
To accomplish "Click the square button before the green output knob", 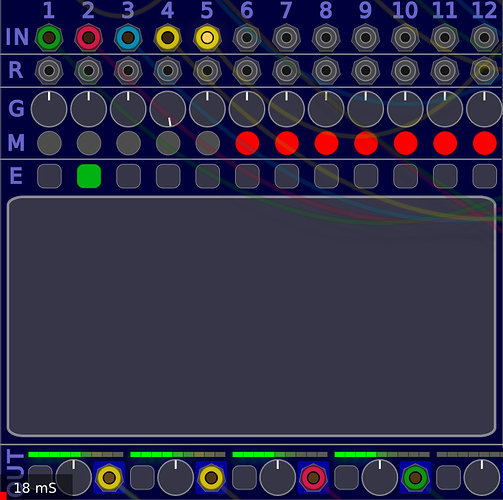I will coord(346,477).
